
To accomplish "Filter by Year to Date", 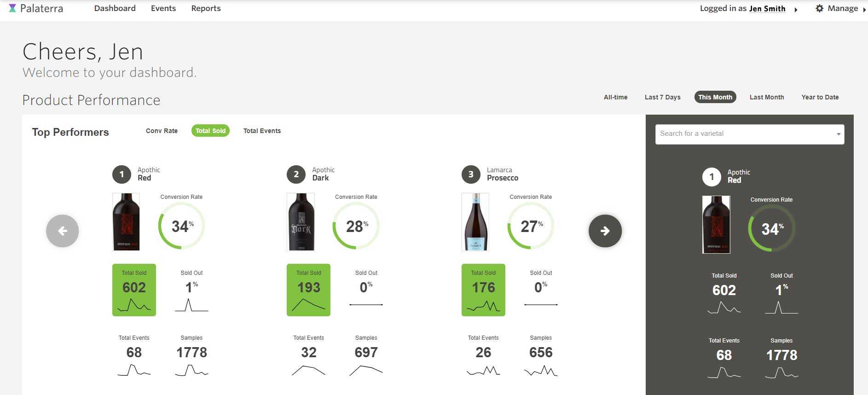I will 820,97.
